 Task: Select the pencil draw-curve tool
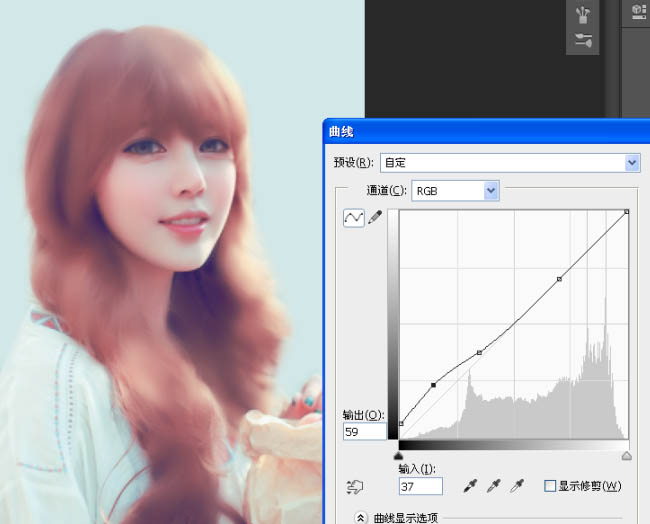tap(375, 218)
